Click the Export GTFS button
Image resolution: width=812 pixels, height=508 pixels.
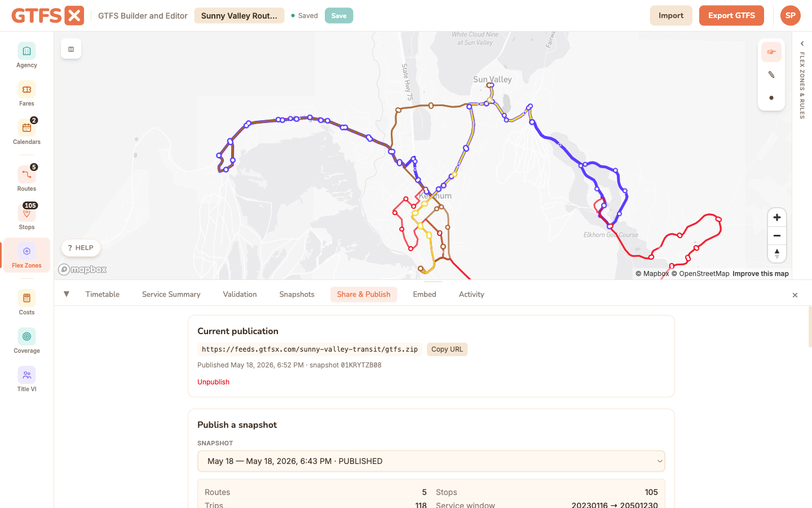(731, 16)
